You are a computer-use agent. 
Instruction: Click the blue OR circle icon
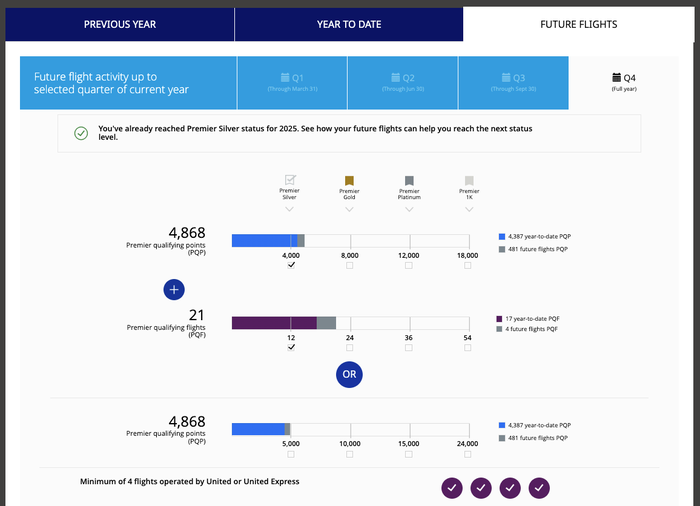[x=349, y=374]
